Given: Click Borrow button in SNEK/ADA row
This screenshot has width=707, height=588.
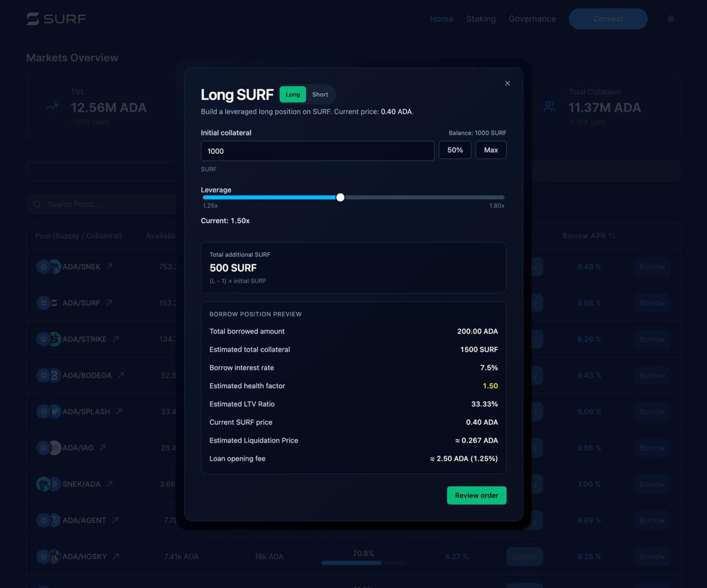Looking at the screenshot, I should pyautogui.click(x=652, y=484).
